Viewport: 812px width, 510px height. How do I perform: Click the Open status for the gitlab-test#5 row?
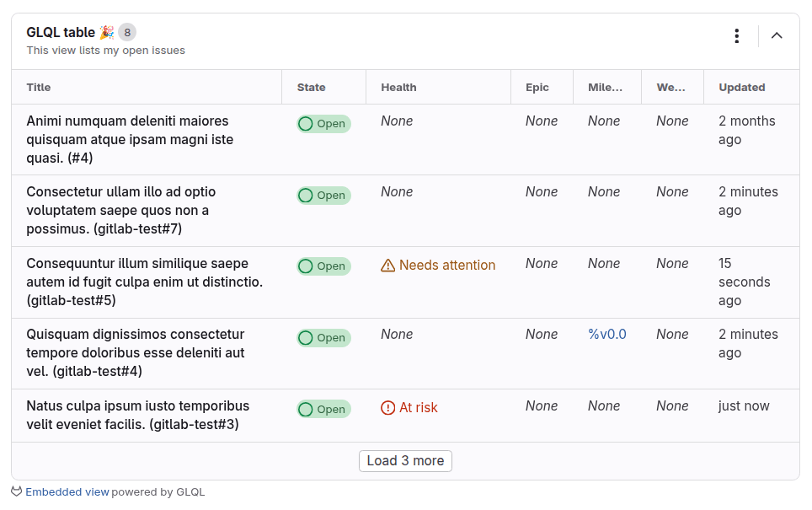click(x=323, y=266)
